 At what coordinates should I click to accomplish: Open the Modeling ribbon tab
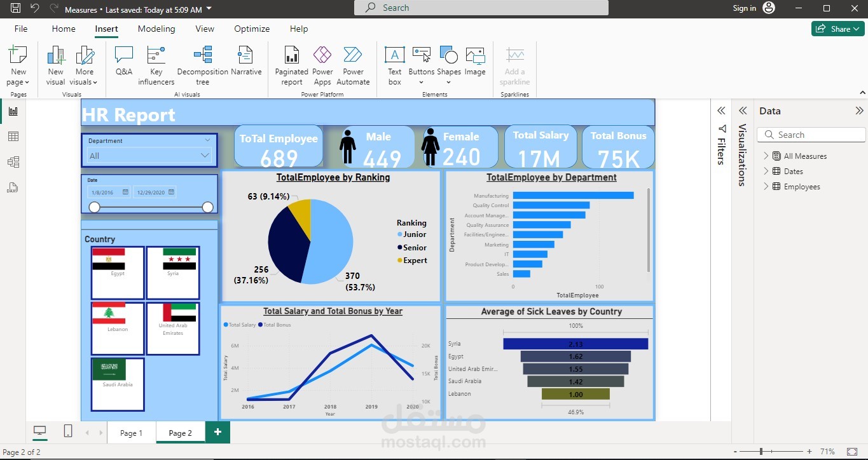tap(156, 29)
